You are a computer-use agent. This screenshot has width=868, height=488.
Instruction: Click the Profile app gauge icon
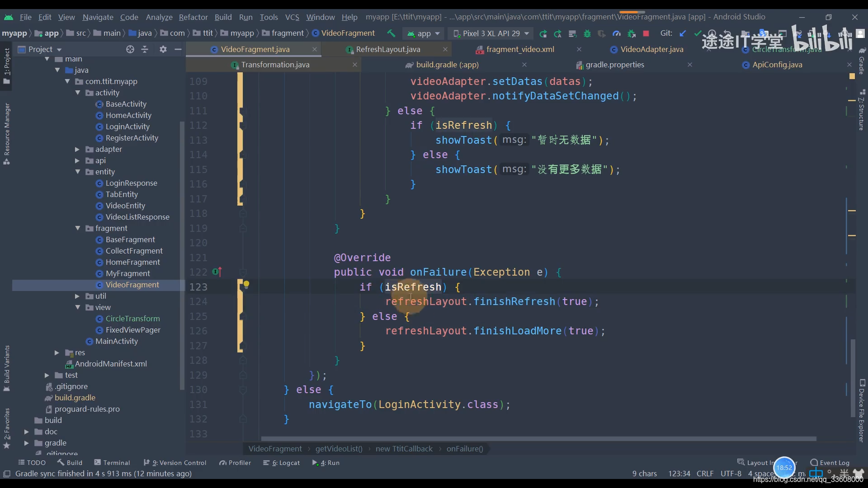tap(616, 33)
